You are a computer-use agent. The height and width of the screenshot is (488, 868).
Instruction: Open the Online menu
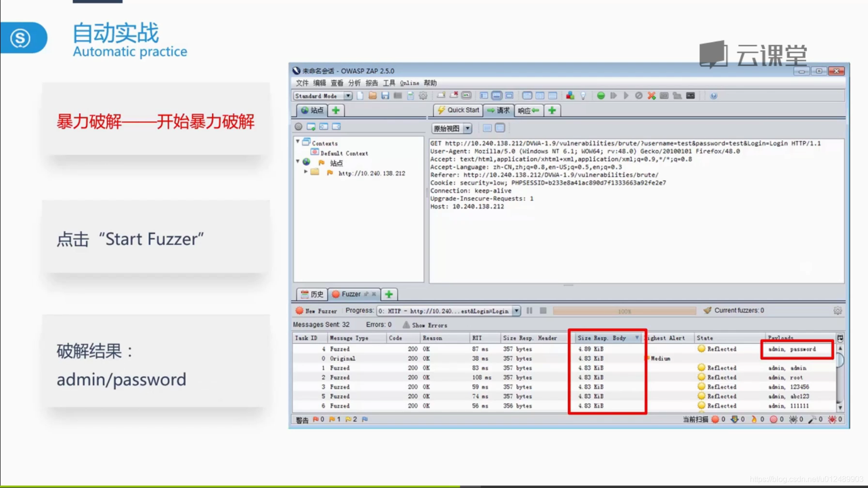[409, 83]
